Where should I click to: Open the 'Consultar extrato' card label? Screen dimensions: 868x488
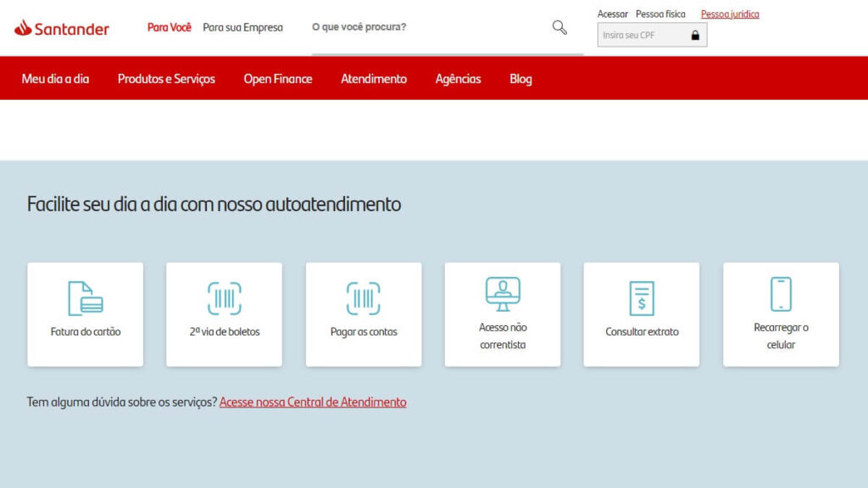coord(642,331)
